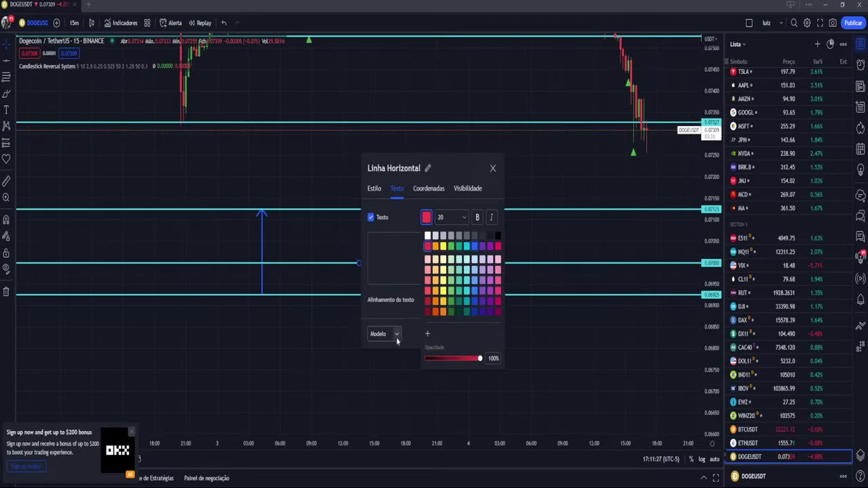Open the ideas lightbulb panel icon

pos(861,169)
